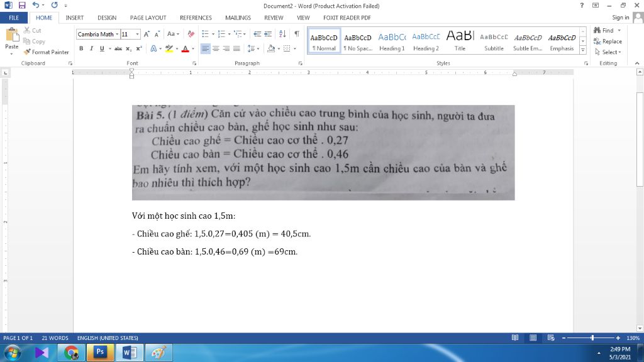This screenshot has height=362, width=644.
Task: Apply the No Spacing style
Action: click(x=358, y=41)
